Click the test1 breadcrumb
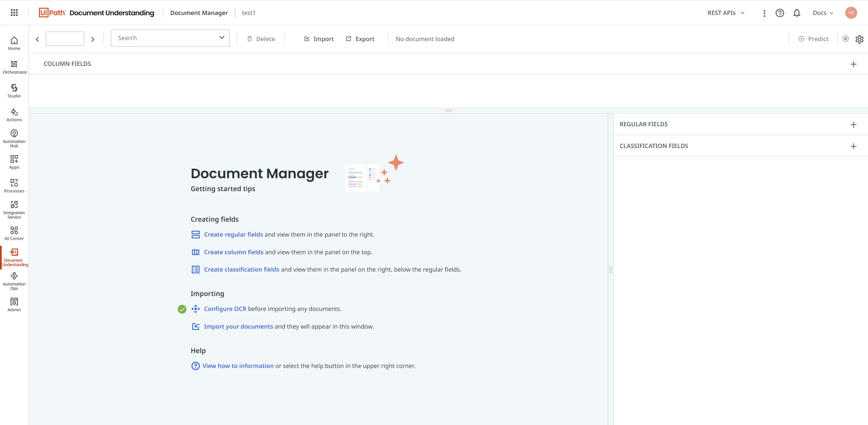The height and width of the screenshot is (425, 868). (x=249, y=13)
